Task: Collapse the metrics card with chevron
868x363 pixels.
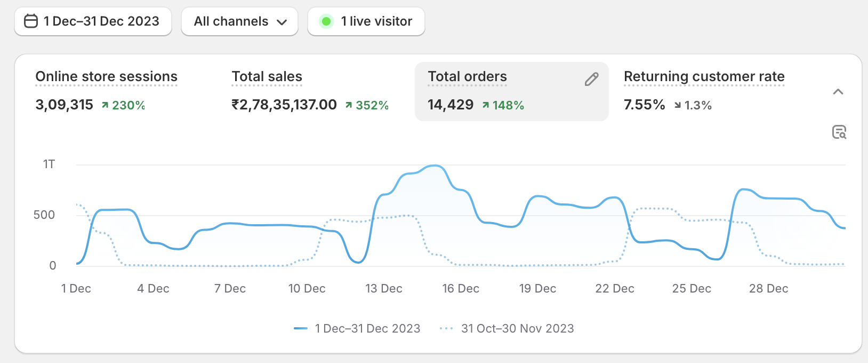Action: (838, 92)
